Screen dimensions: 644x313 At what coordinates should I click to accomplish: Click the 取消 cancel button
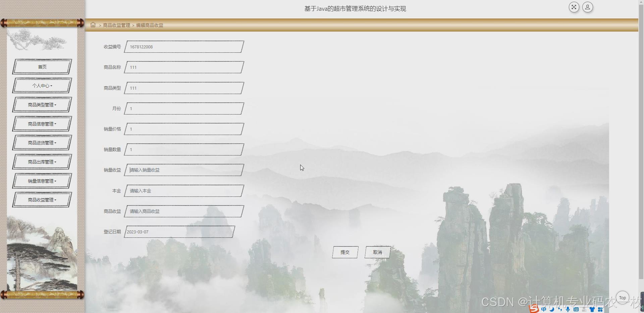[x=377, y=252]
